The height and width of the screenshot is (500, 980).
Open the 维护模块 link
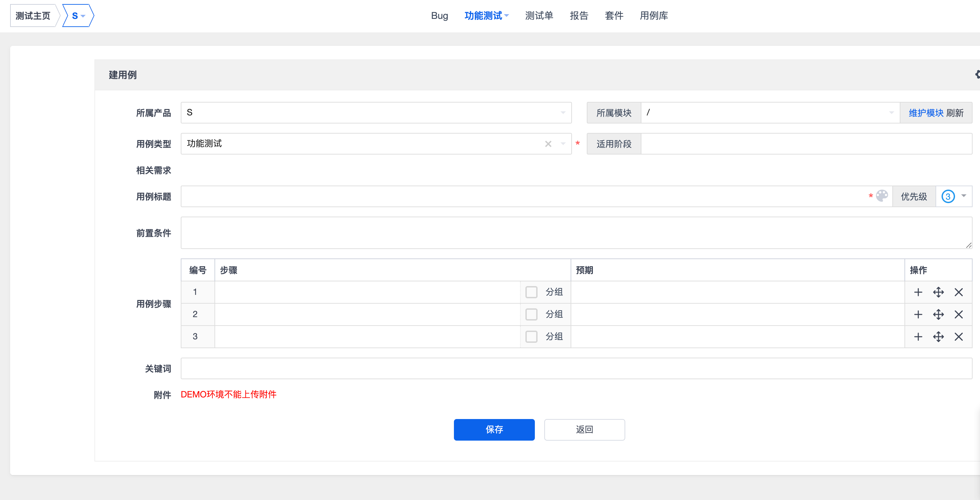tap(926, 113)
